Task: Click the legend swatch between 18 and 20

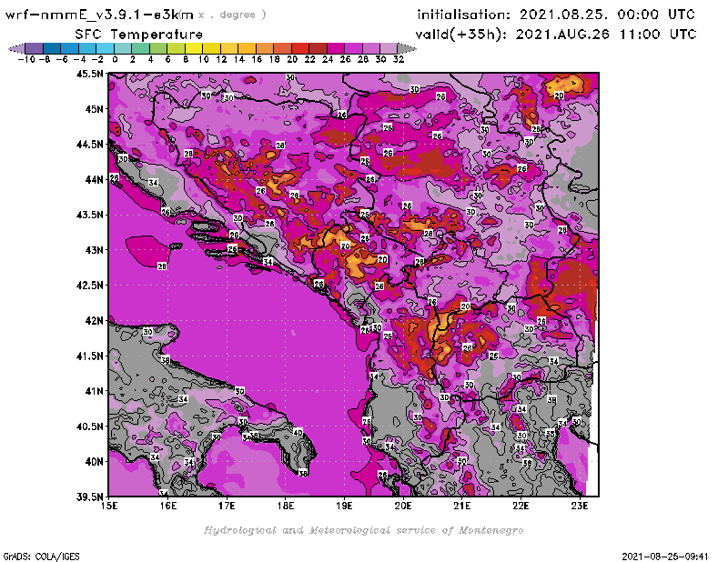Action: coord(282,48)
